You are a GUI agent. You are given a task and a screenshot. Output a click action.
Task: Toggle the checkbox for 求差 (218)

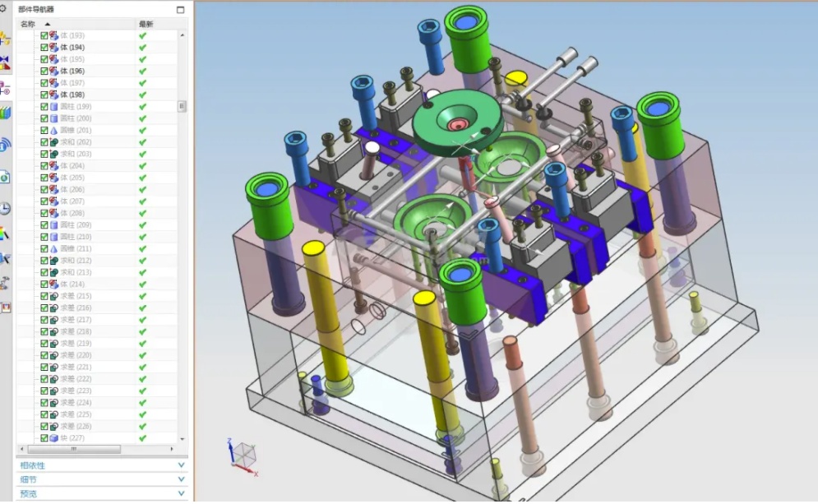[x=44, y=332]
